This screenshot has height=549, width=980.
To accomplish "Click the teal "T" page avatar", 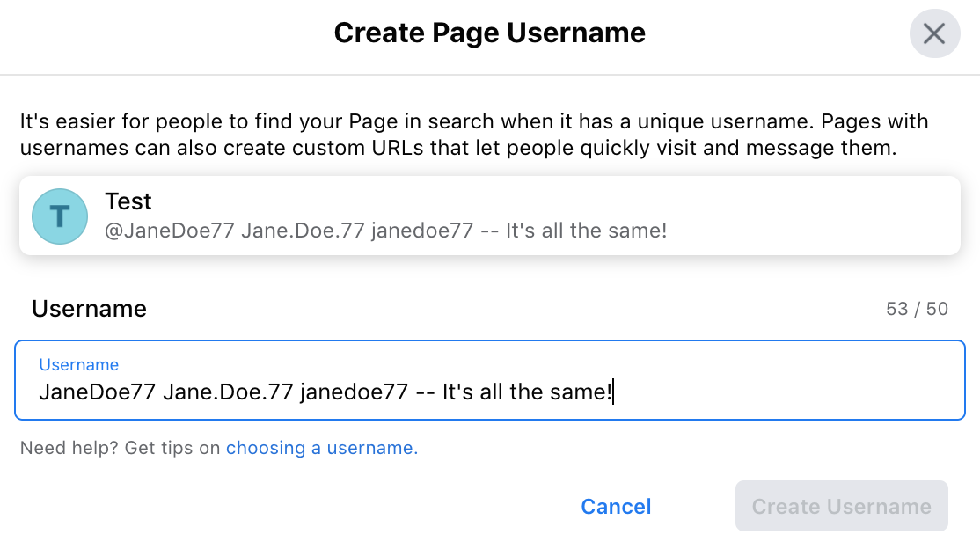I will [60, 216].
